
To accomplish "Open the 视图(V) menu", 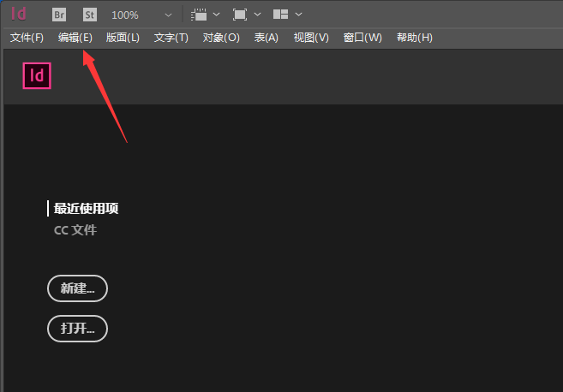I will [311, 38].
